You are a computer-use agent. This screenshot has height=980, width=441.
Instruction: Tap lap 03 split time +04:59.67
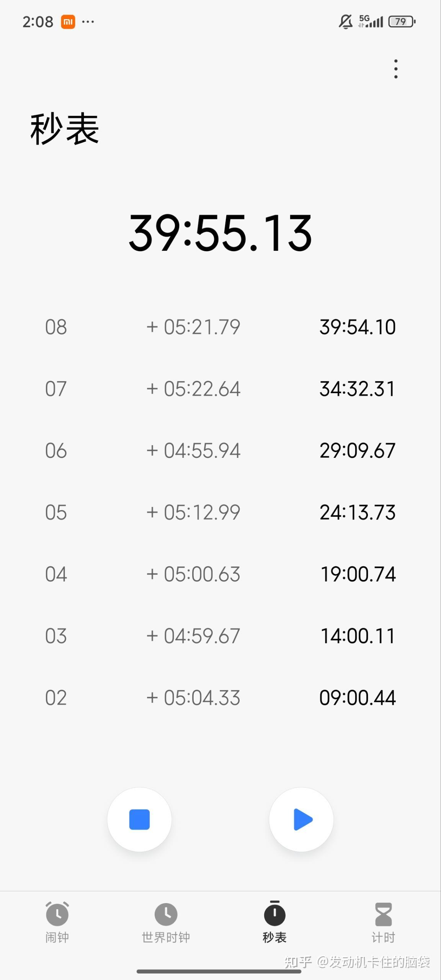pyautogui.click(x=193, y=636)
